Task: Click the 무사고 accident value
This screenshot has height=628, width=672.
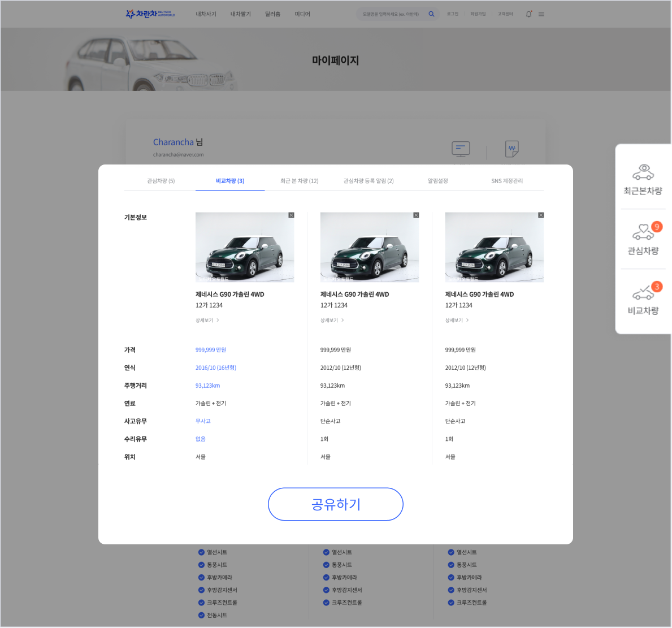Action: click(x=203, y=421)
